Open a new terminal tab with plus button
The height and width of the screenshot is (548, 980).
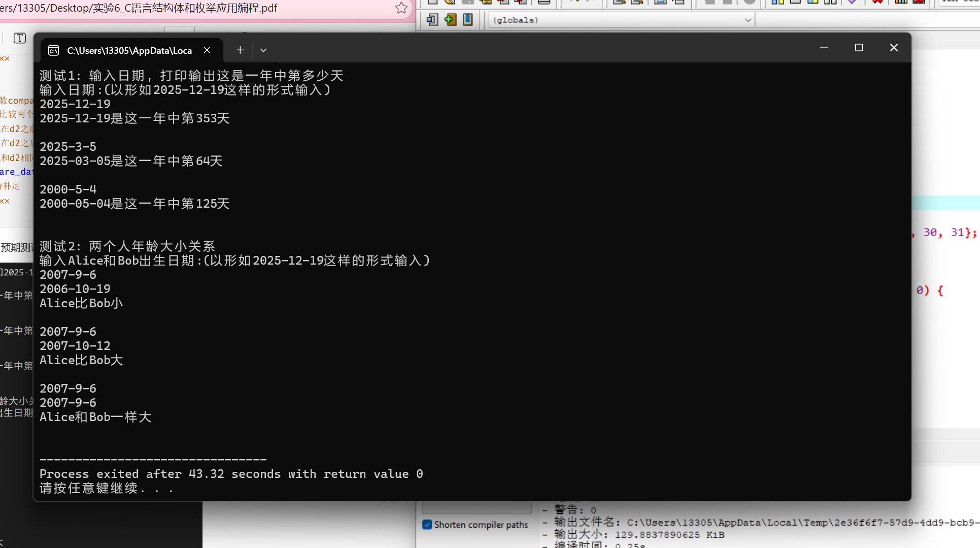[x=240, y=50]
